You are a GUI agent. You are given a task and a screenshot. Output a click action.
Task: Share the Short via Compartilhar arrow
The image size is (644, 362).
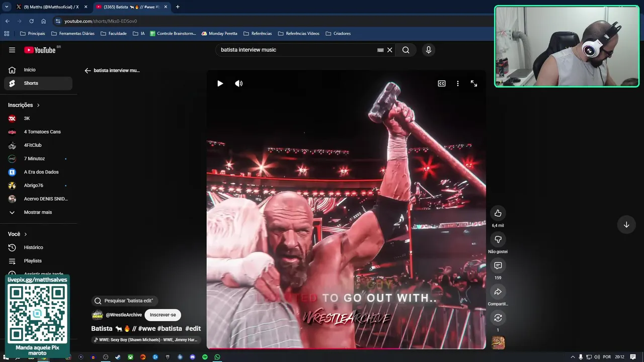click(x=498, y=292)
